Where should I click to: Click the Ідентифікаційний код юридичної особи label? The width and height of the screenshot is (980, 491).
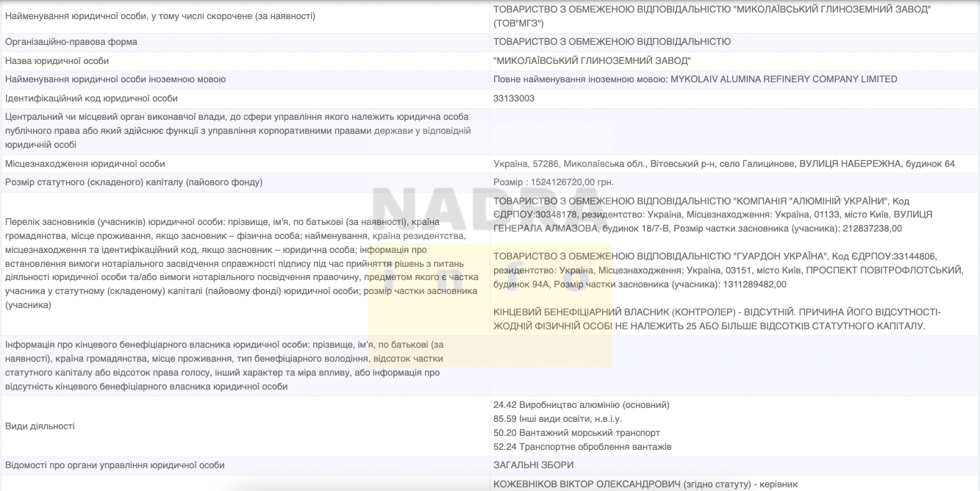pyautogui.click(x=91, y=98)
